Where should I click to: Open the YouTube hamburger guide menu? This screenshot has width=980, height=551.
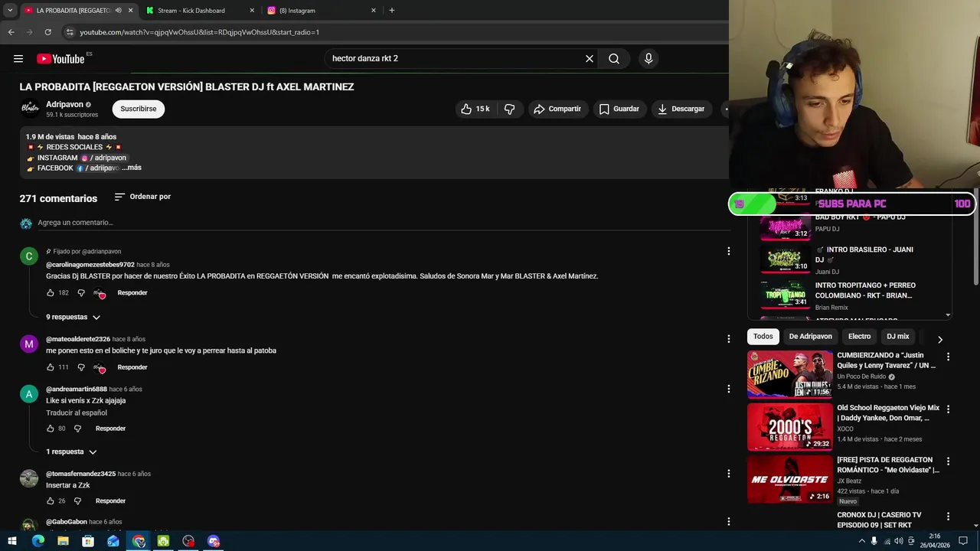(18, 59)
